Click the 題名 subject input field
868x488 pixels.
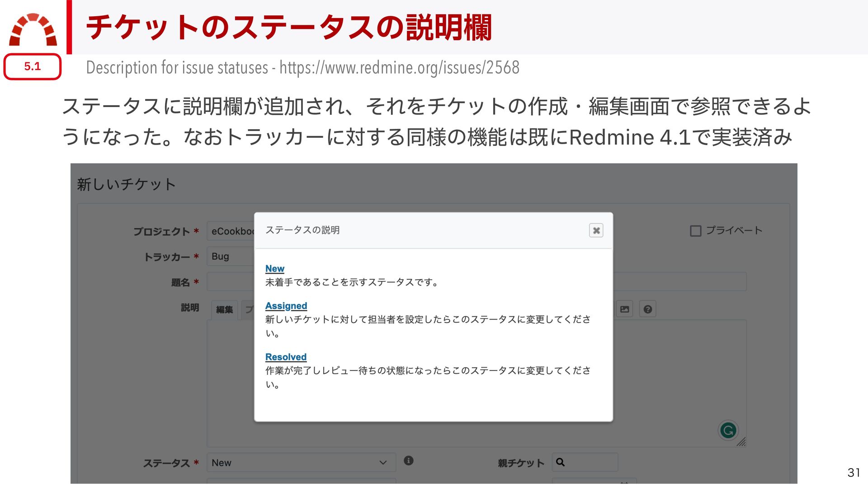678,282
